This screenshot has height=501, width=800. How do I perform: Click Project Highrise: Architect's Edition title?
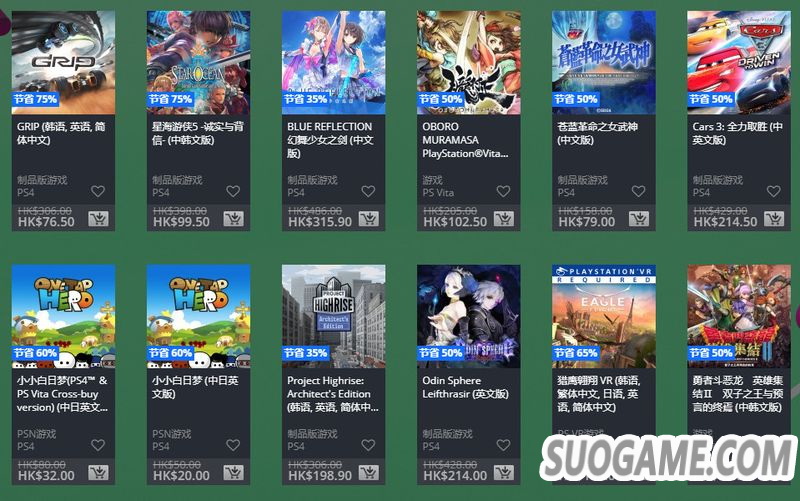pyautogui.click(x=333, y=394)
